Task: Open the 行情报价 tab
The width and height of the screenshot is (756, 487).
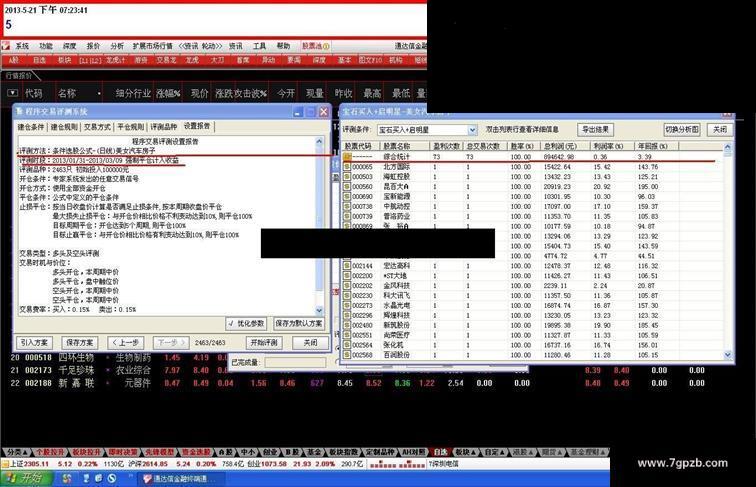Action: (x=19, y=76)
